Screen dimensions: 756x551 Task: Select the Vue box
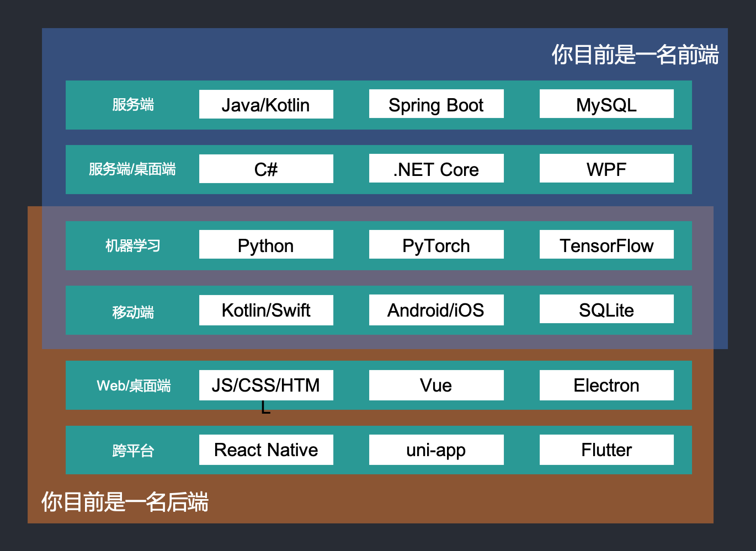click(x=436, y=385)
